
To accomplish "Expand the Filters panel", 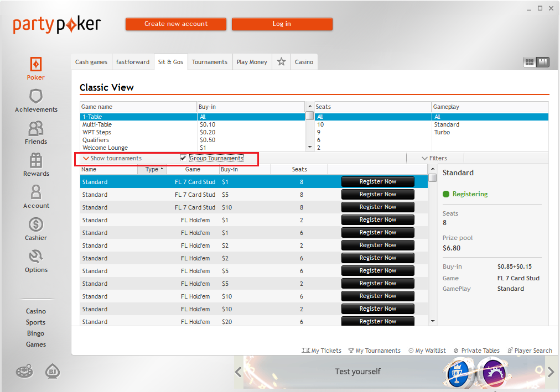I will (x=434, y=158).
